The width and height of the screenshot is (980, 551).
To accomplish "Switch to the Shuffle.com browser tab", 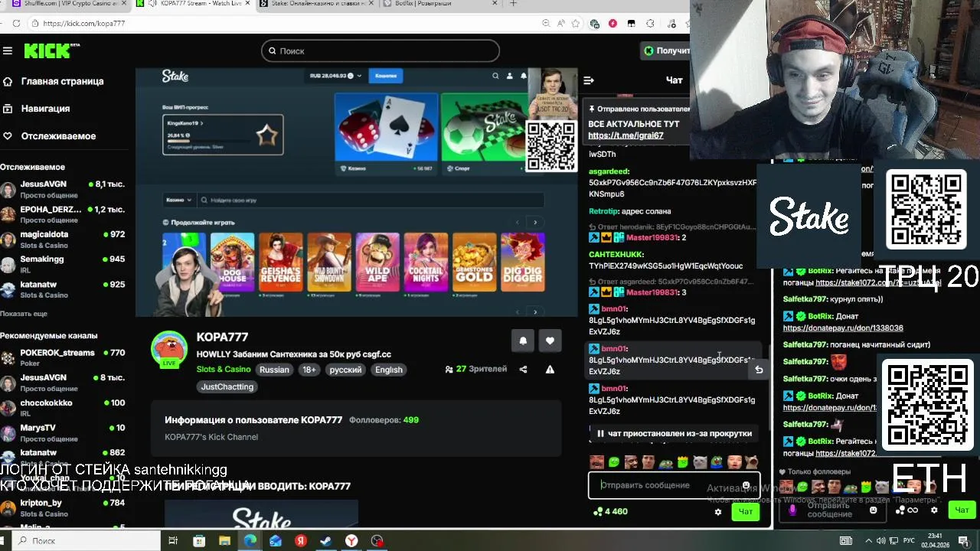I will [x=65, y=4].
